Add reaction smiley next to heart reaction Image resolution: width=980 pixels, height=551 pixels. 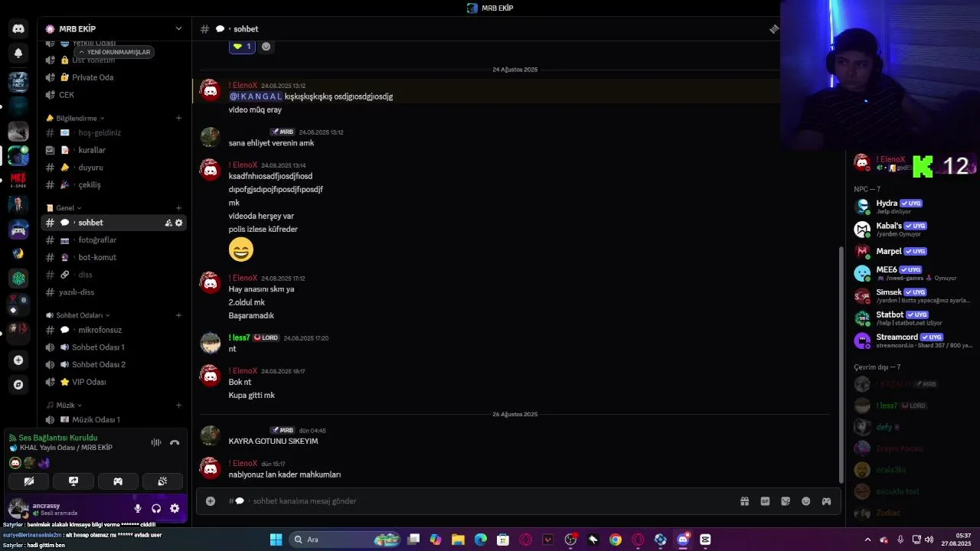click(x=266, y=47)
